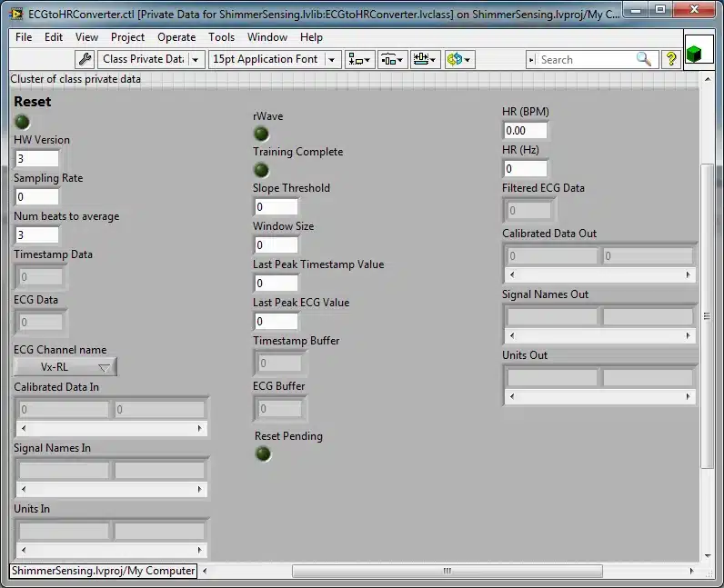
Task: Click first Signal Names In element
Action: point(64,470)
